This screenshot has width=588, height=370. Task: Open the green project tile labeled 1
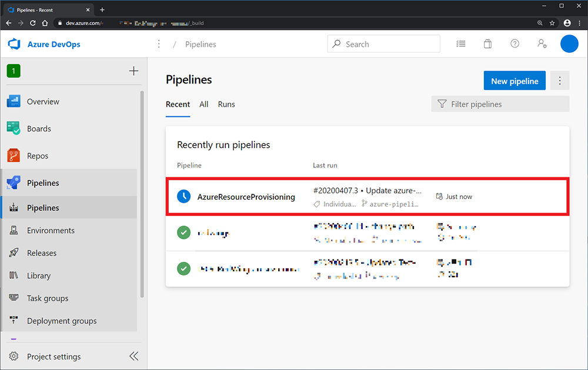[14, 71]
